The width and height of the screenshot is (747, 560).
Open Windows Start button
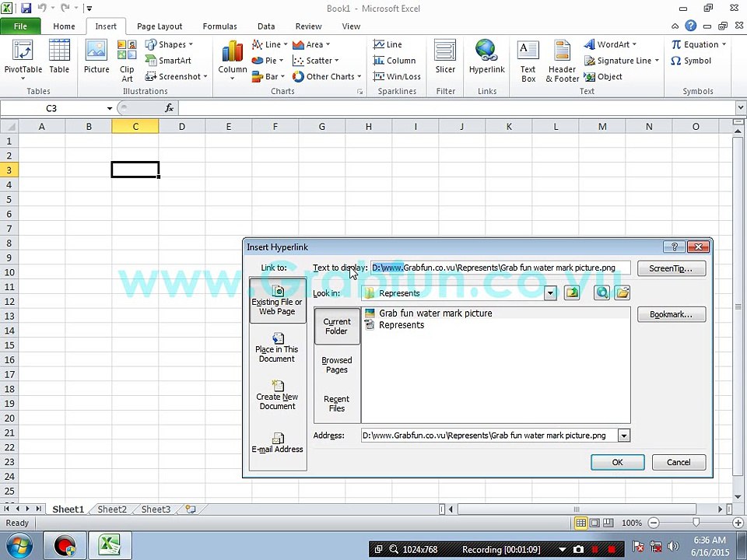tap(19, 546)
